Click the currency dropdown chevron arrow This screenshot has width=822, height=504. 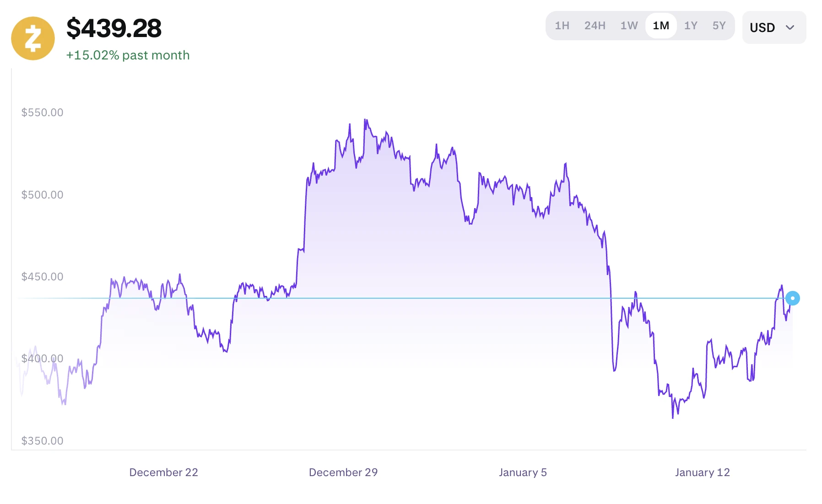click(x=790, y=27)
